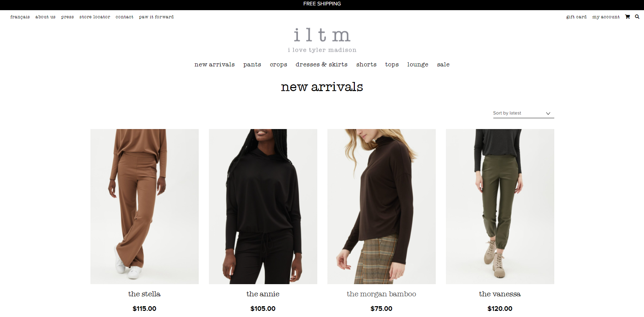The height and width of the screenshot is (317, 644).
Task: Go to pants category
Action: pos(252,64)
